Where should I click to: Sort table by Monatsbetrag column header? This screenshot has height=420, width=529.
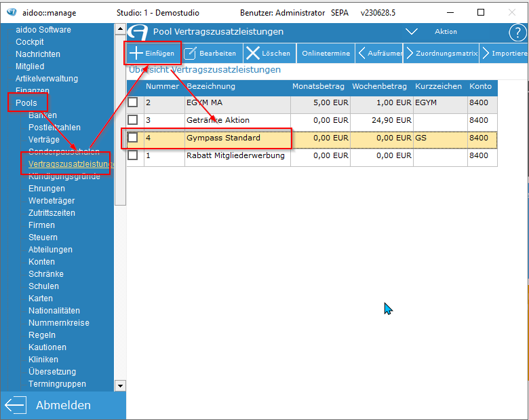coord(318,87)
